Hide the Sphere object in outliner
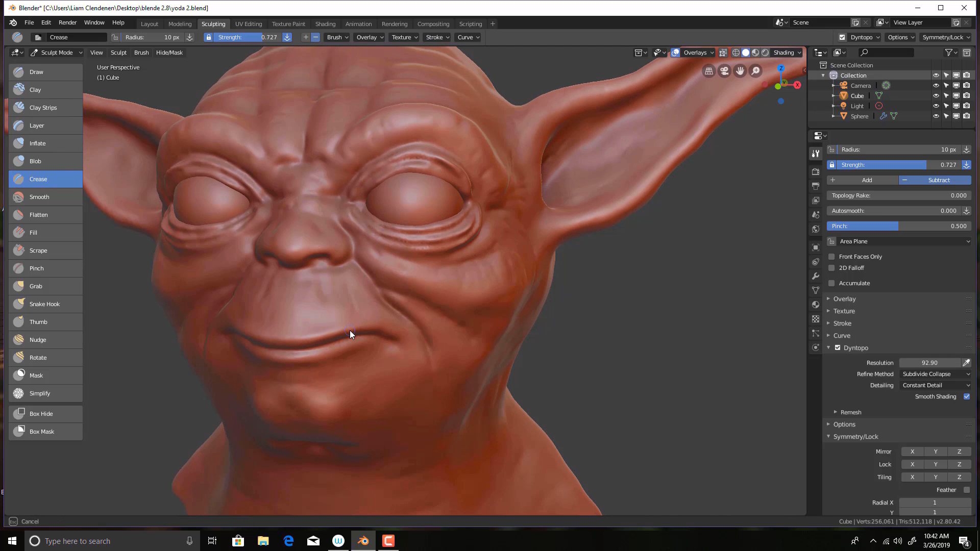The height and width of the screenshot is (551, 980). (x=936, y=116)
